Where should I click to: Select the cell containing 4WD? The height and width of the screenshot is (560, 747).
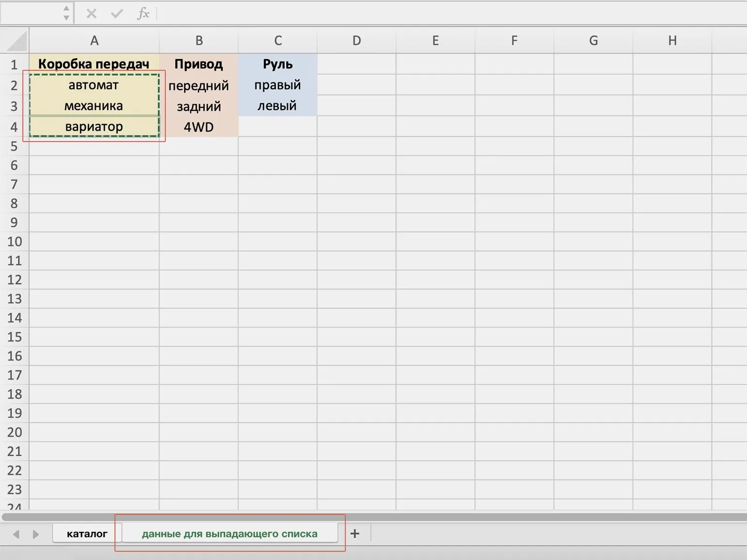coord(198,127)
